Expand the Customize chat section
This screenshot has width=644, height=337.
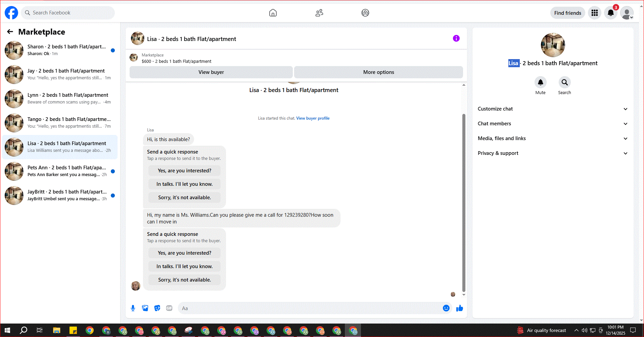tap(553, 109)
